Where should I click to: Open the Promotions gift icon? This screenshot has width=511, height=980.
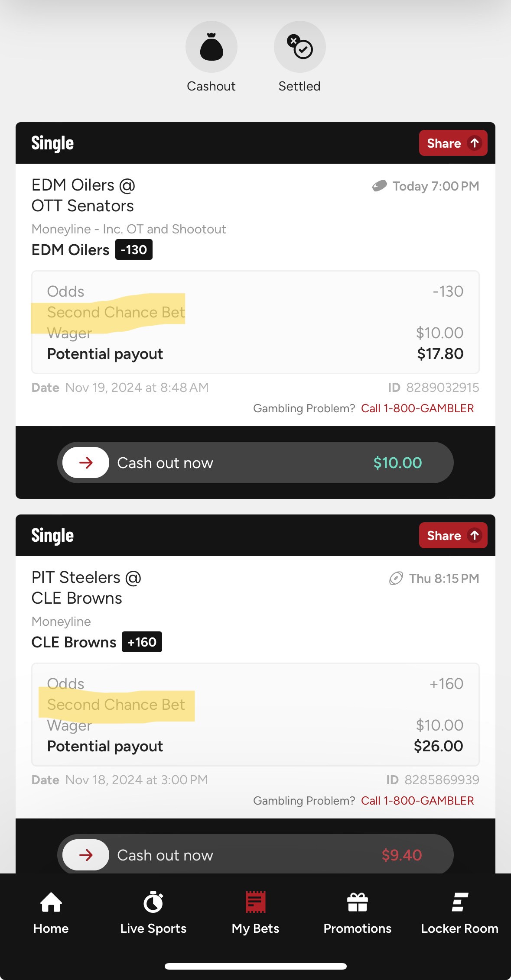(357, 903)
